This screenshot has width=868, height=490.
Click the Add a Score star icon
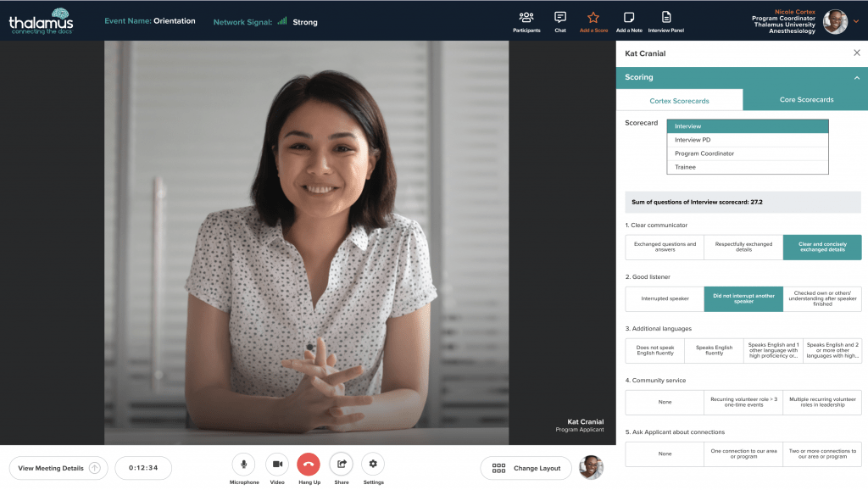[x=593, y=18]
